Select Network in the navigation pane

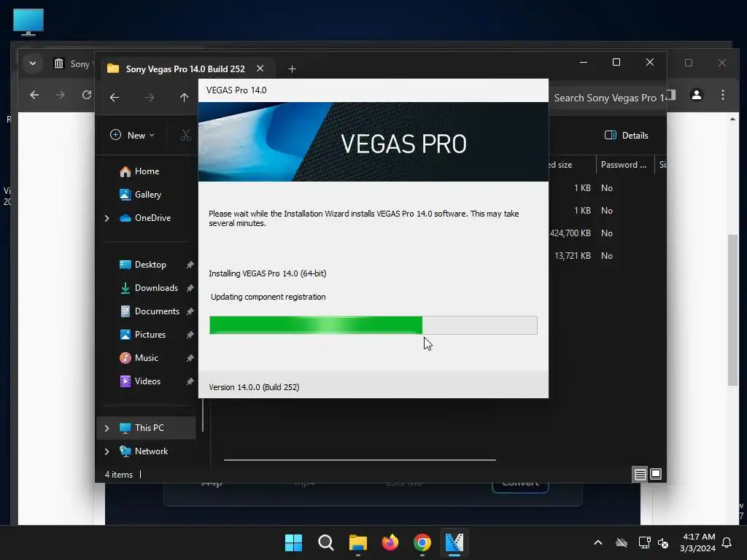coord(151,451)
